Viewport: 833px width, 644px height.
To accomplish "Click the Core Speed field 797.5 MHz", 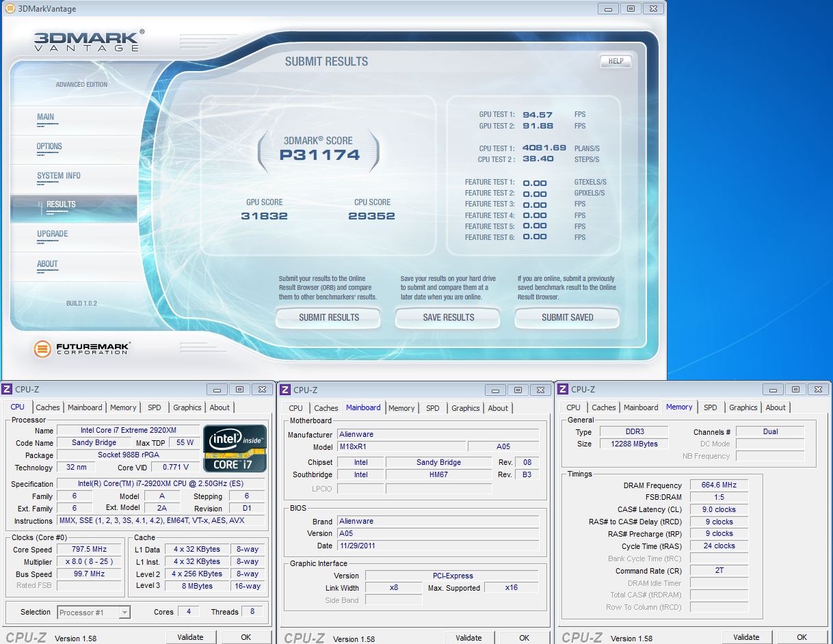I will 90,550.
